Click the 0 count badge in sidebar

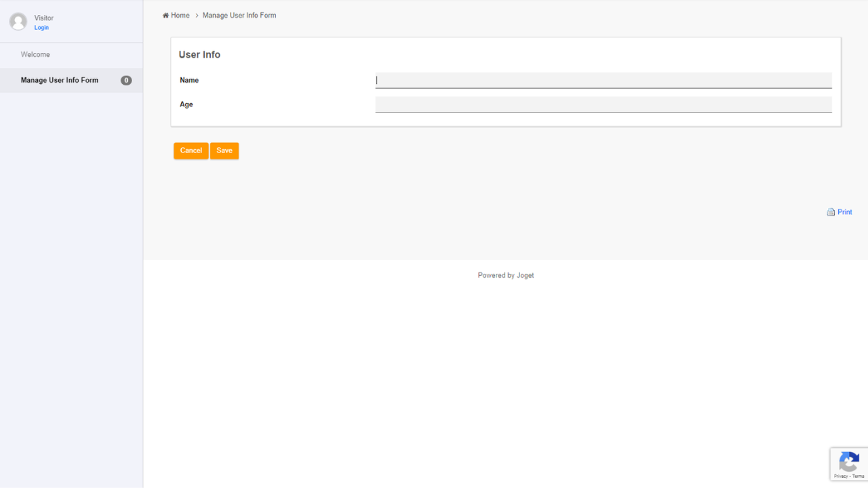126,80
